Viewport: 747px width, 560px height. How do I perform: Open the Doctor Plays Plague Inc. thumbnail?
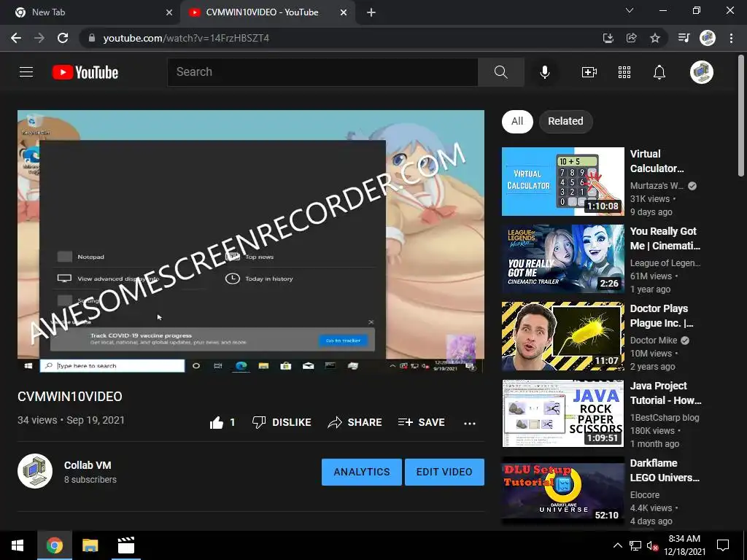(x=562, y=335)
